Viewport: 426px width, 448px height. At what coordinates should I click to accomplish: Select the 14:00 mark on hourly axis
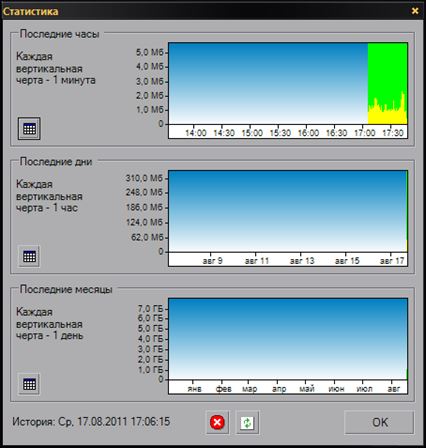click(196, 133)
